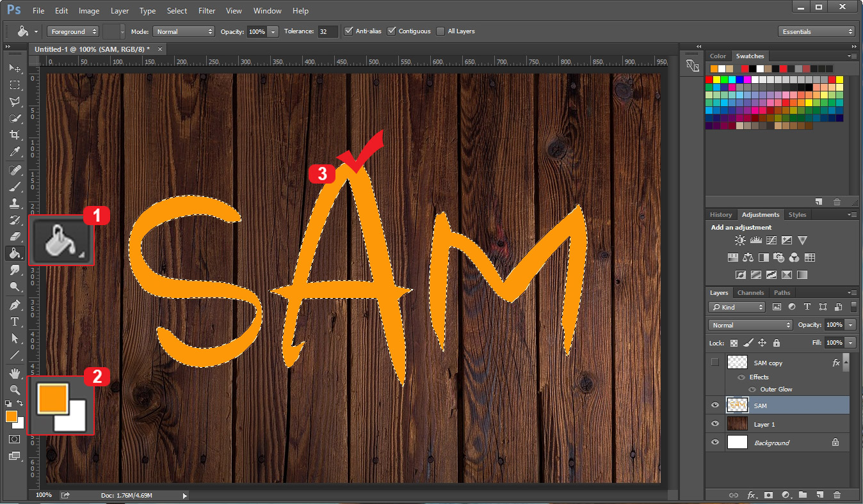Add a Color Balance adjustment
The height and width of the screenshot is (504, 863).
(748, 258)
